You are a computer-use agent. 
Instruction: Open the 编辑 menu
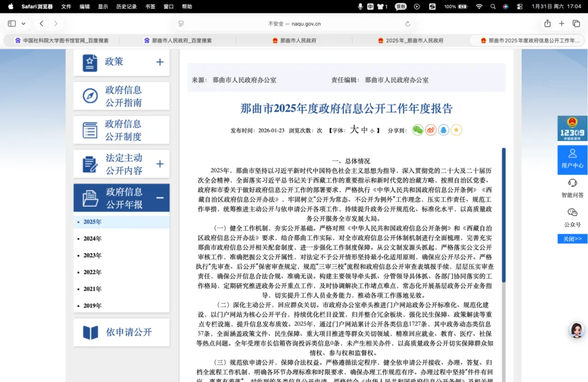pyautogui.click(x=85, y=7)
